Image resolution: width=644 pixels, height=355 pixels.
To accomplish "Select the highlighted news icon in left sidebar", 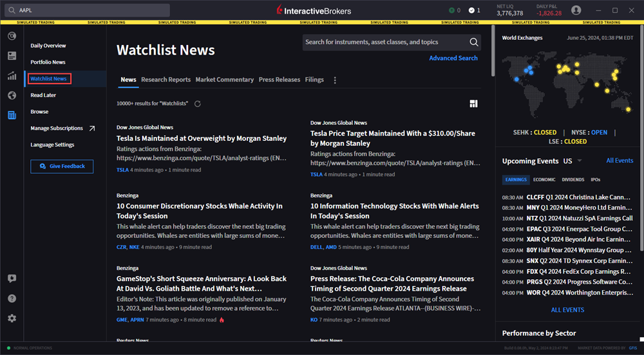I will 12,115.
